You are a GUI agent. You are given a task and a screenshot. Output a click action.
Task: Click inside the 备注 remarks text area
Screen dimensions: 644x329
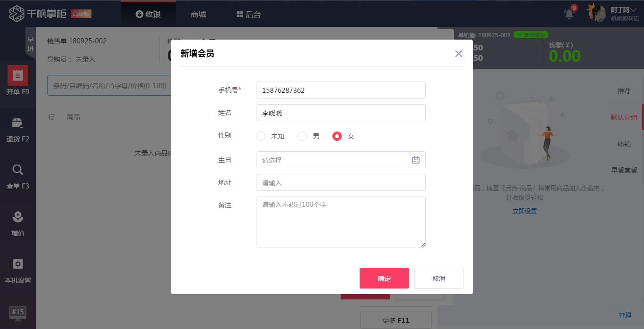[x=340, y=222]
